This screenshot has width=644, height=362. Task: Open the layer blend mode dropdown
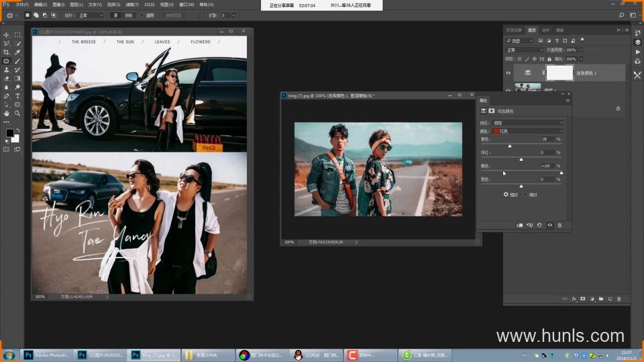coord(524,50)
